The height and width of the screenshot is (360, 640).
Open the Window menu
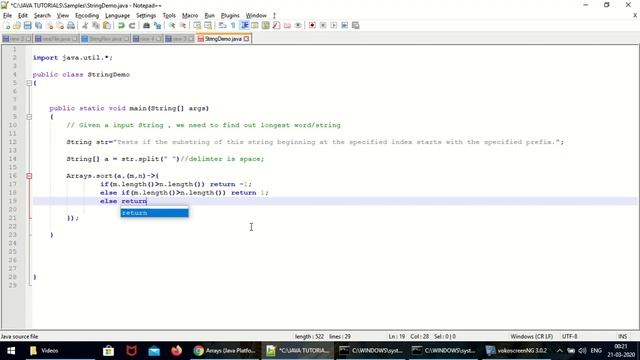pos(256,16)
